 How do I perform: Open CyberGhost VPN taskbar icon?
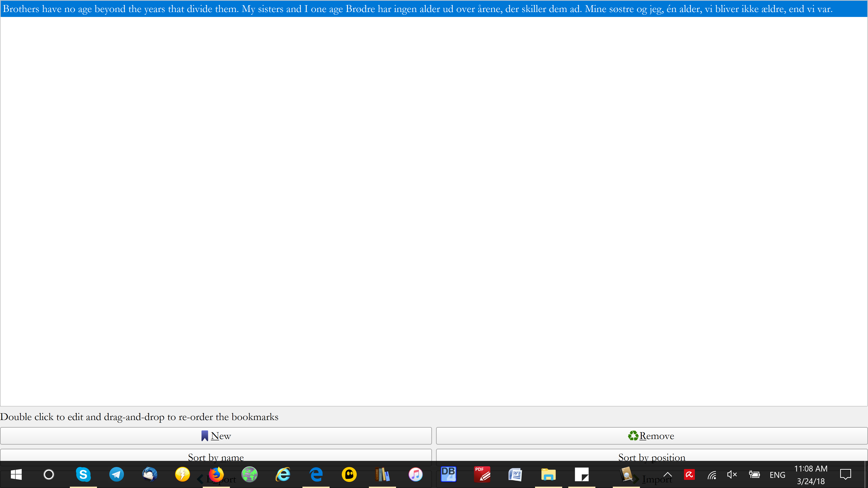coord(349,474)
